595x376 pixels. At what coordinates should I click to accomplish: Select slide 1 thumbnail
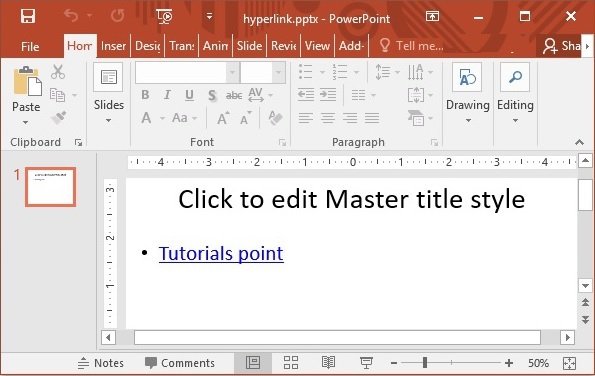(x=50, y=187)
